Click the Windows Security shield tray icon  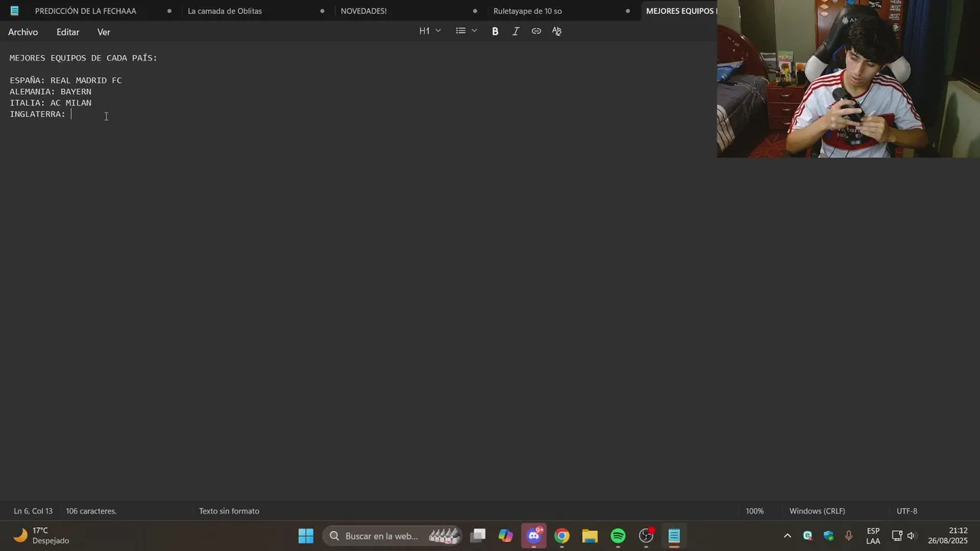click(828, 536)
